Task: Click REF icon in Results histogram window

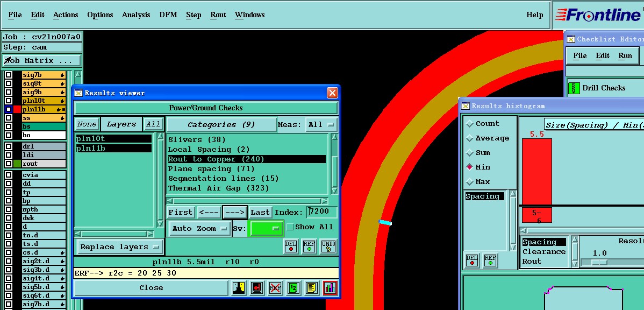Action: (490, 260)
